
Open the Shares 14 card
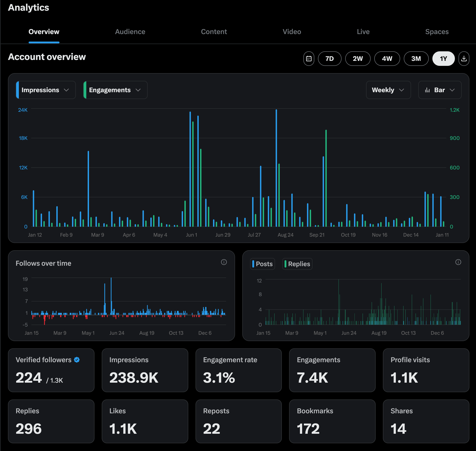(426, 421)
